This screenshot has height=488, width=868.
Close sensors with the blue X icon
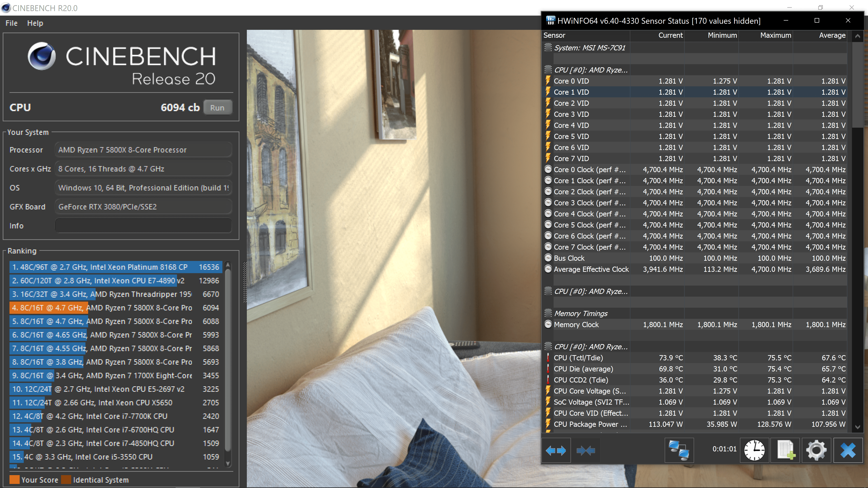848,450
